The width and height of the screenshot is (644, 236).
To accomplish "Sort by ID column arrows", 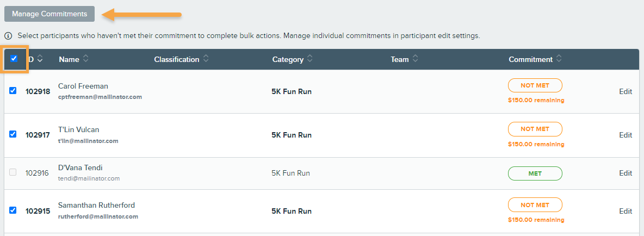I will click(x=40, y=59).
